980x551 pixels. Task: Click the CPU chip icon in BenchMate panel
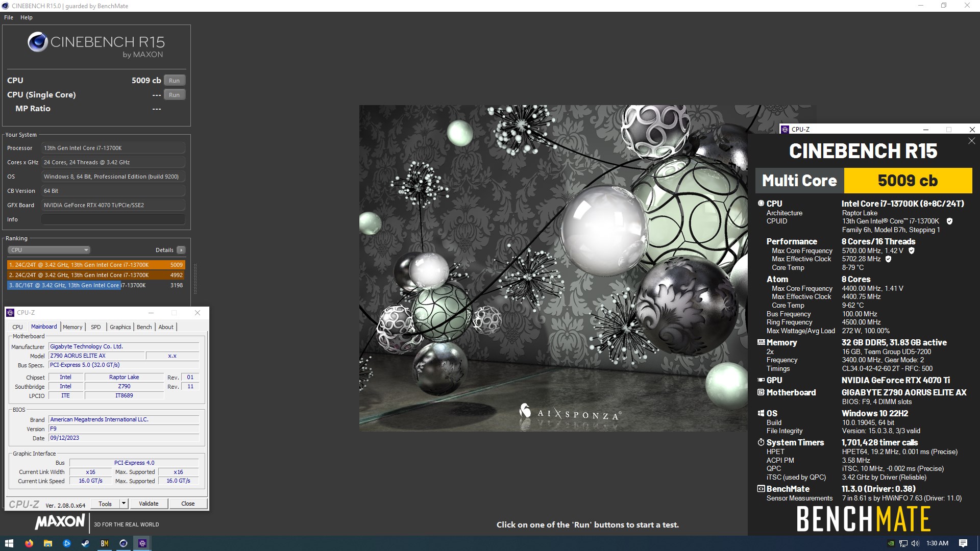coord(761,203)
